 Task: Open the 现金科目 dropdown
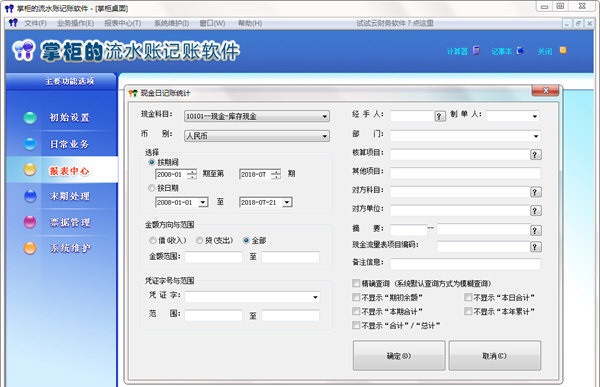pyautogui.click(x=257, y=116)
